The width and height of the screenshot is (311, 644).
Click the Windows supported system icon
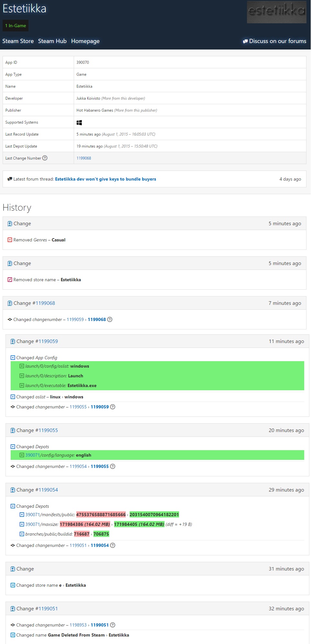tap(79, 122)
